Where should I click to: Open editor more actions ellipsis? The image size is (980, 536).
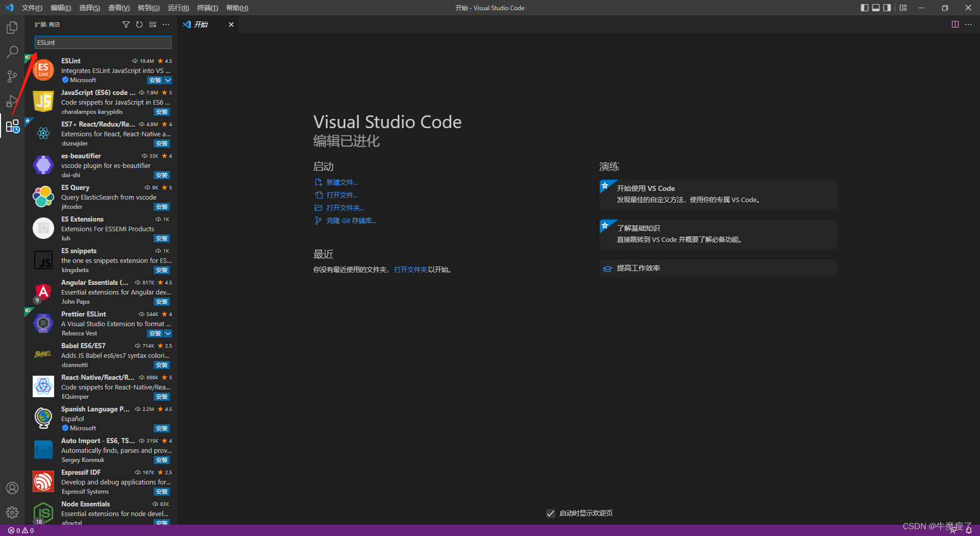coord(968,25)
